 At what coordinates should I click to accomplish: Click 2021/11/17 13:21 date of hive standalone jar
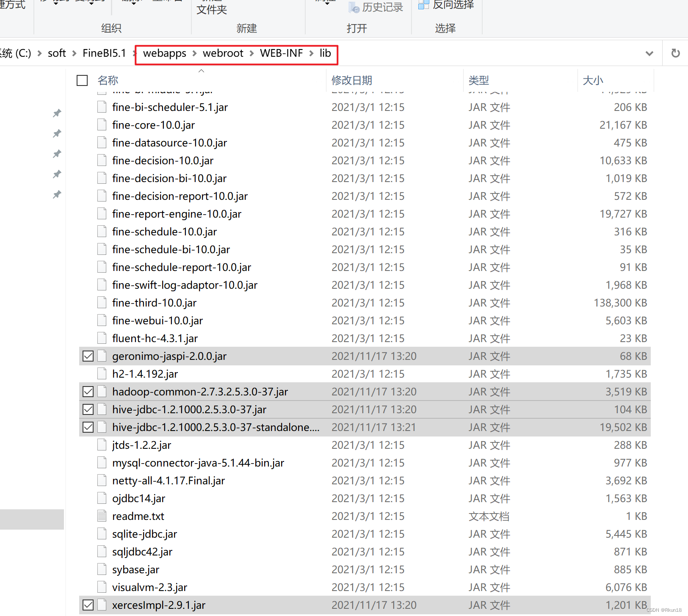(x=374, y=427)
